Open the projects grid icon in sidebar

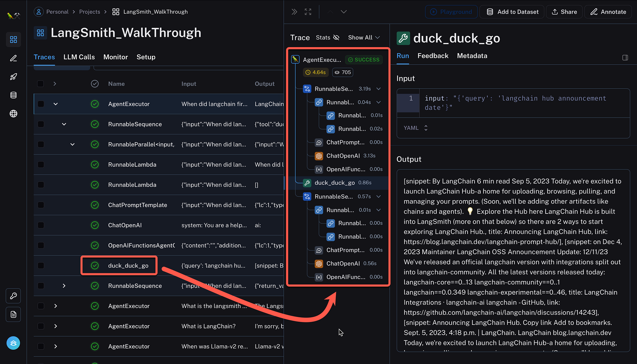[13, 39]
